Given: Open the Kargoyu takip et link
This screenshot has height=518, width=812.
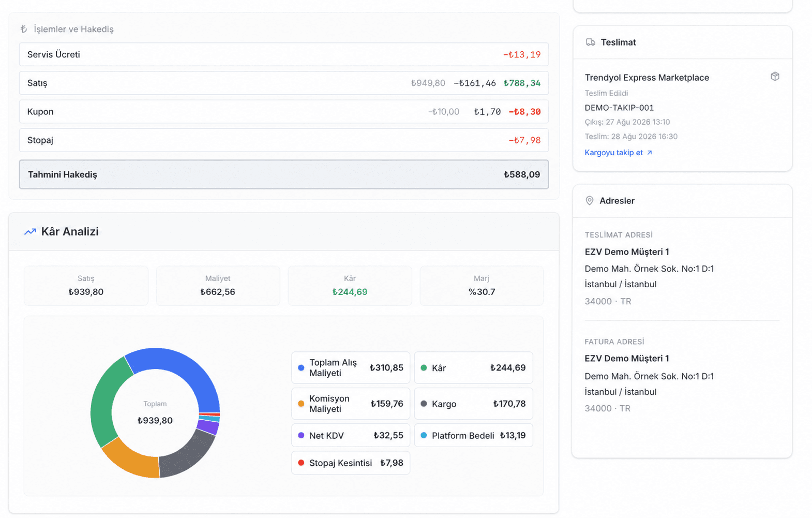Looking at the screenshot, I should pyautogui.click(x=618, y=153).
